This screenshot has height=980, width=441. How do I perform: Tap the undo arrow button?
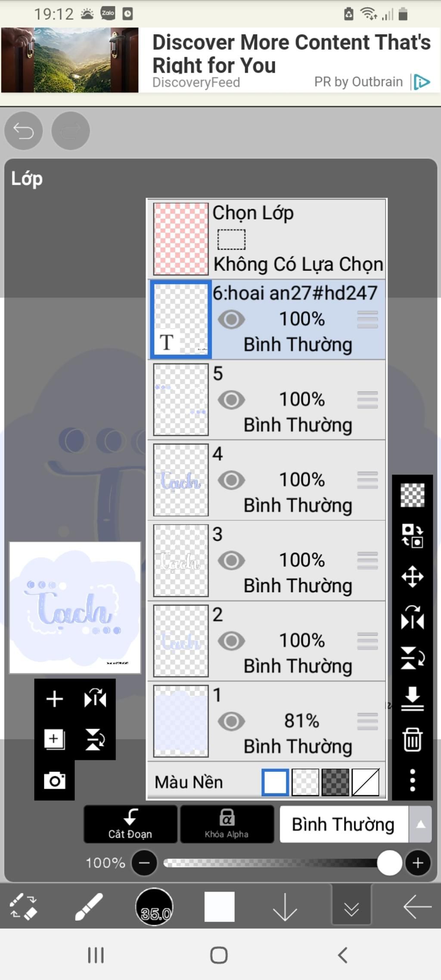pos(23,130)
